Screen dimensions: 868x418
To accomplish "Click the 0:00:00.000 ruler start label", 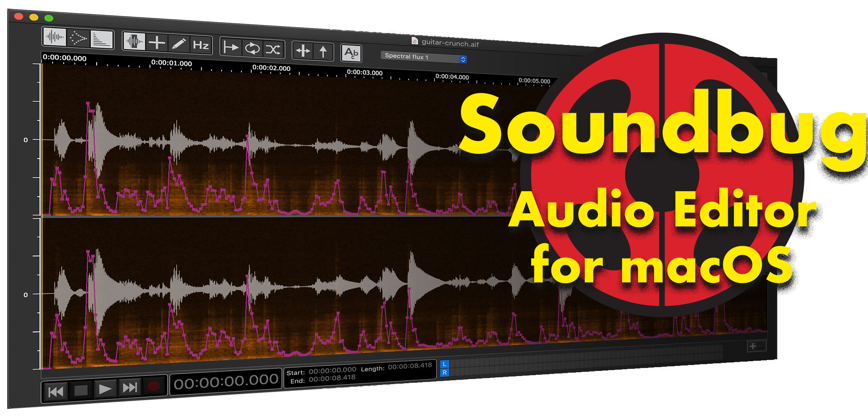I will (64, 58).
